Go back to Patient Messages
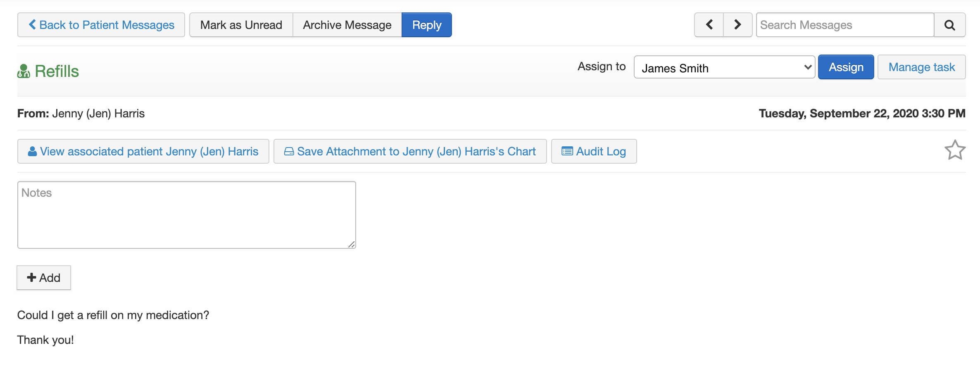The height and width of the screenshot is (367, 980). point(101,25)
